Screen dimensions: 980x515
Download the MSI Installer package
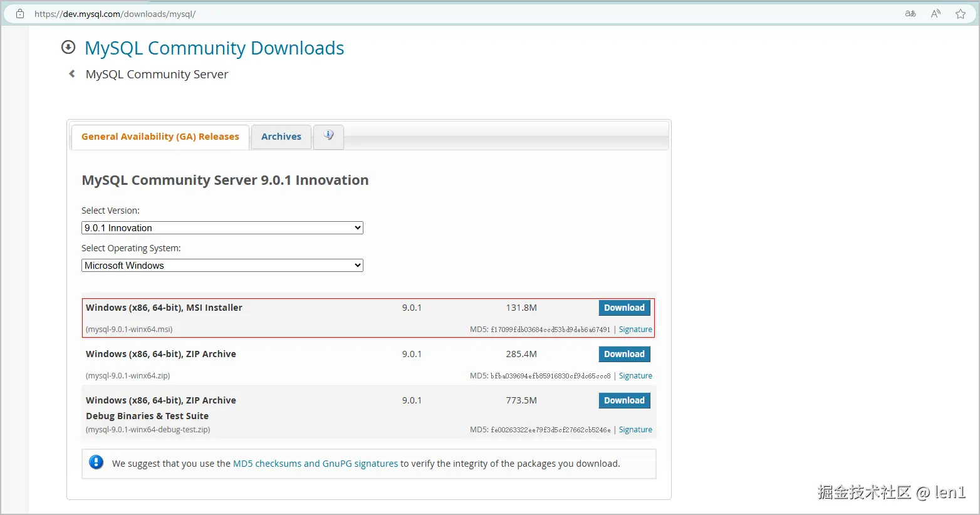click(624, 308)
